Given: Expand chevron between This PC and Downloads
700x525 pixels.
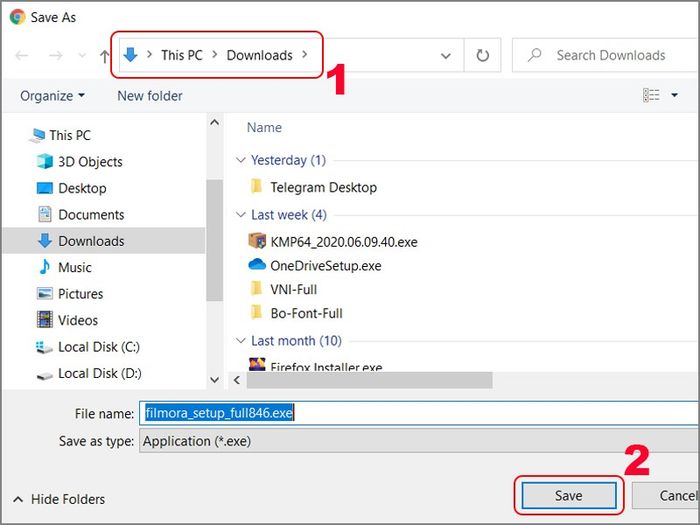Looking at the screenshot, I should pos(215,54).
